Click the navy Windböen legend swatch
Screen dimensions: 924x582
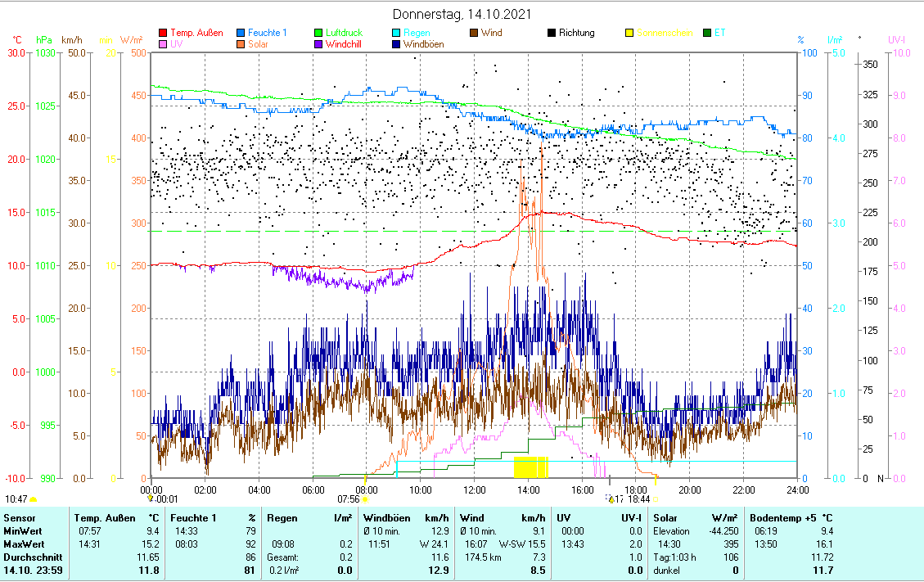(397, 44)
